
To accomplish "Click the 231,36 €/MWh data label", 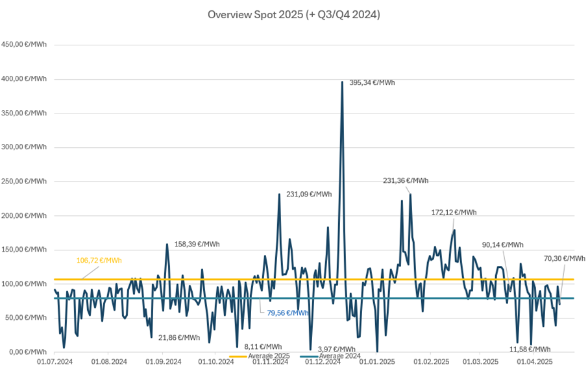I will pos(406,181).
